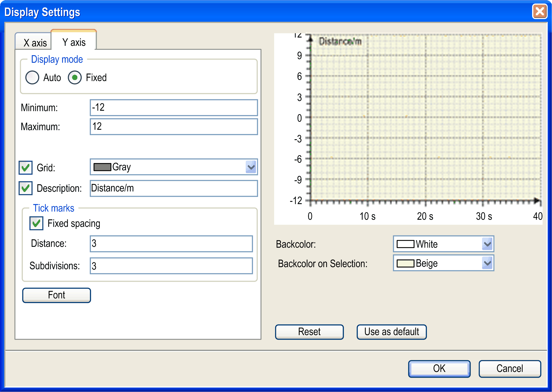Open Backcolor on Selection dropdown arrow

[487, 263]
